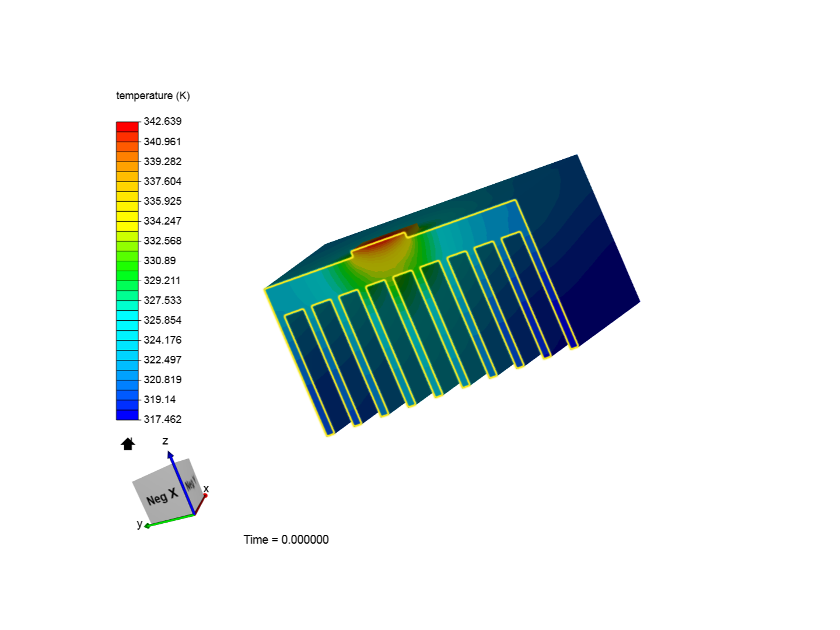
Task: Click the legend value 337.604
Action: [x=163, y=181]
